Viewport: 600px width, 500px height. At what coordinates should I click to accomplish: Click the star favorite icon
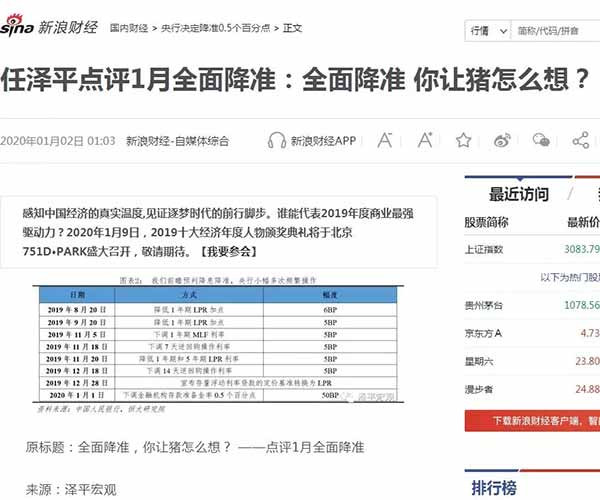[x=463, y=140]
